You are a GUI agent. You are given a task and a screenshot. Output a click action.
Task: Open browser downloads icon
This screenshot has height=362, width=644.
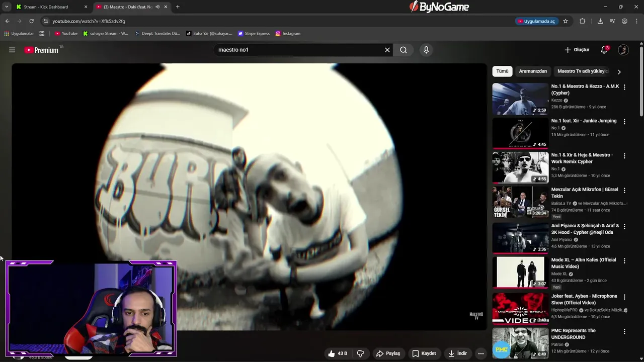click(x=600, y=21)
